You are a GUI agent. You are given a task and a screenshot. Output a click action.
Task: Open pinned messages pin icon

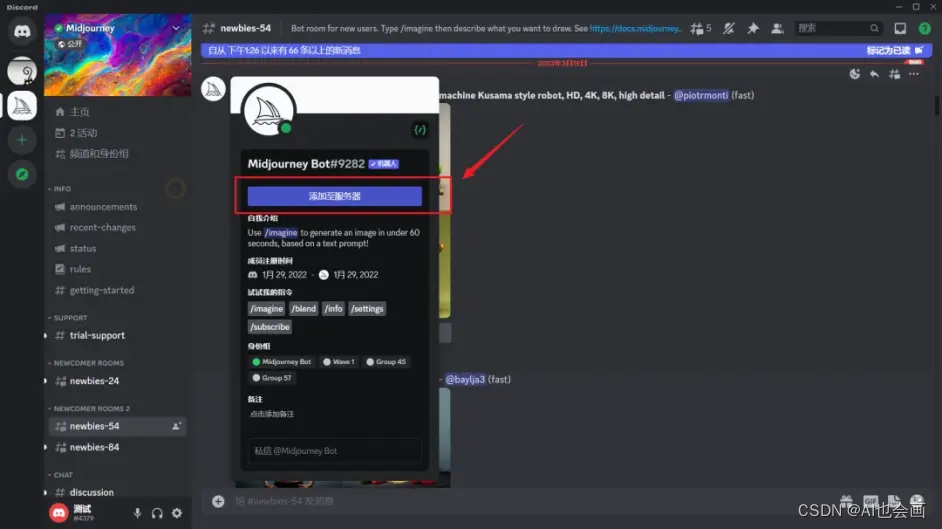click(753, 28)
